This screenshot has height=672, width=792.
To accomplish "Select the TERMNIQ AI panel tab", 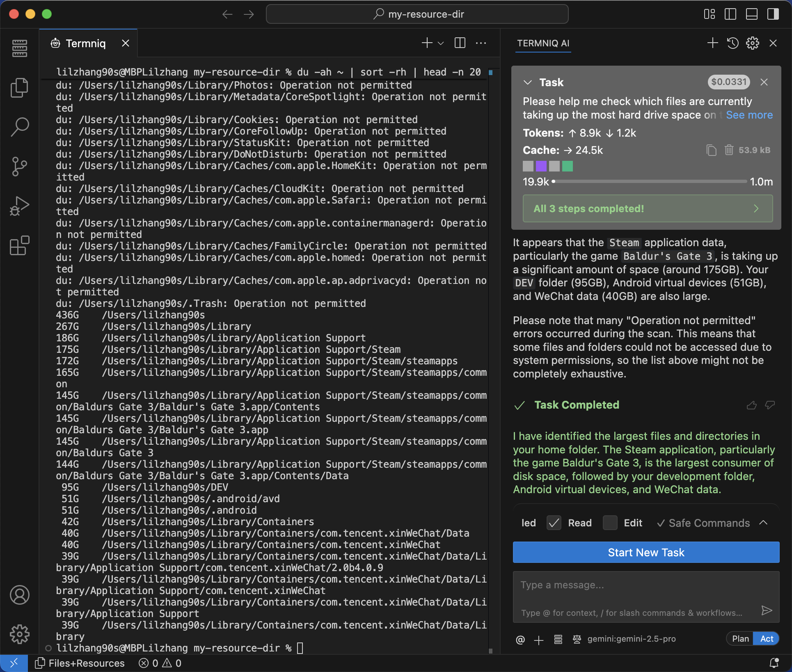I will coord(543,43).
